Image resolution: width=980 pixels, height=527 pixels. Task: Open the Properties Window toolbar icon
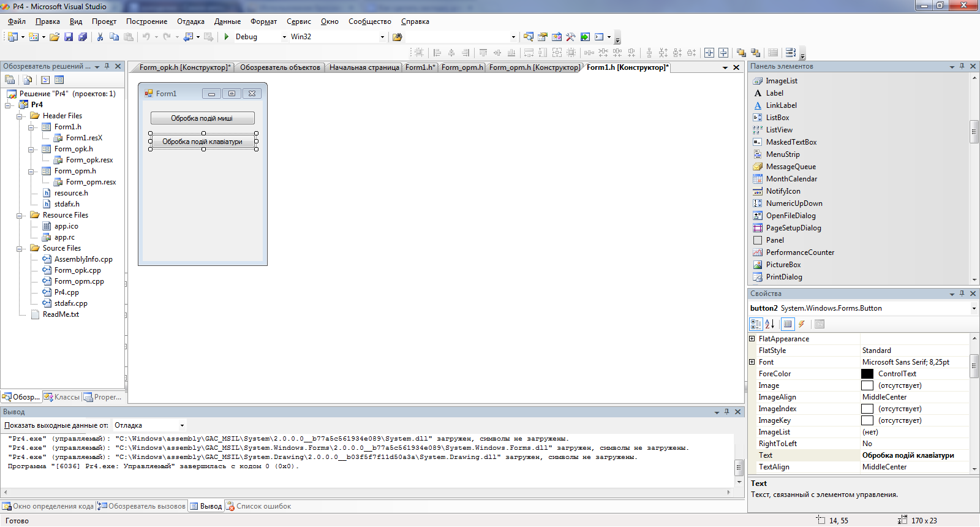click(542, 37)
